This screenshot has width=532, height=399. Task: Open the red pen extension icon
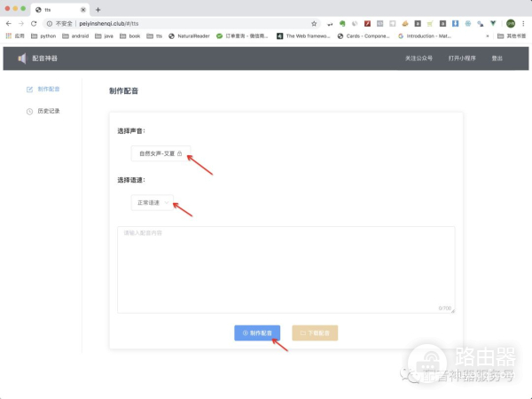pos(367,23)
